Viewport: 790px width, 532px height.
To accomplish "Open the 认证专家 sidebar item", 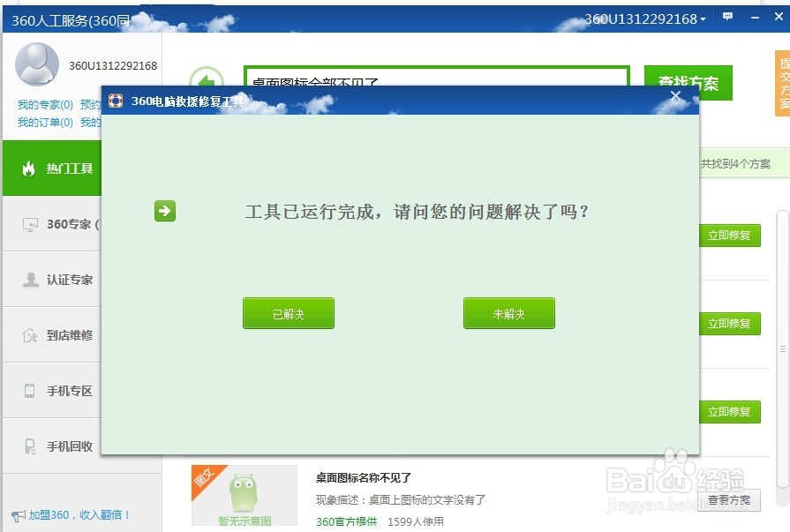I will click(x=52, y=279).
